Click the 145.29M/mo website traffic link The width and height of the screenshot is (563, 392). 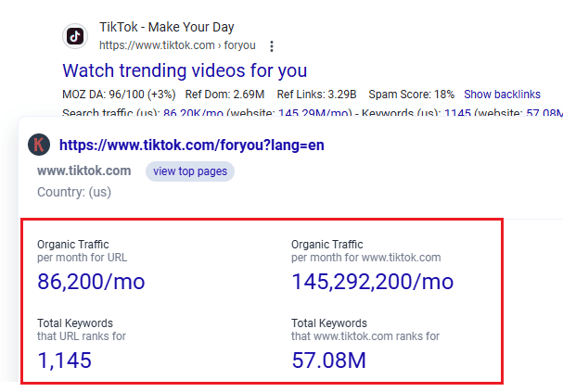point(315,113)
